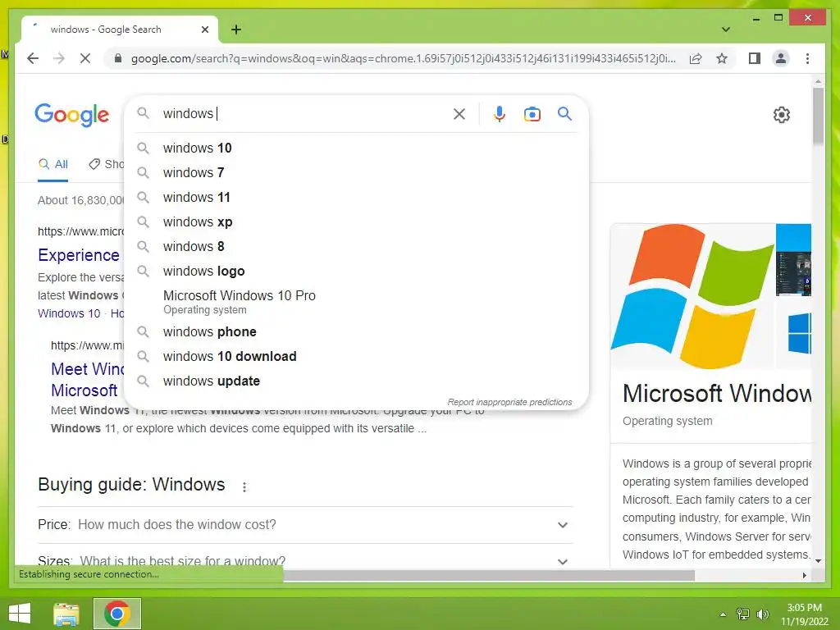Select suggestion windows update

(x=357, y=381)
